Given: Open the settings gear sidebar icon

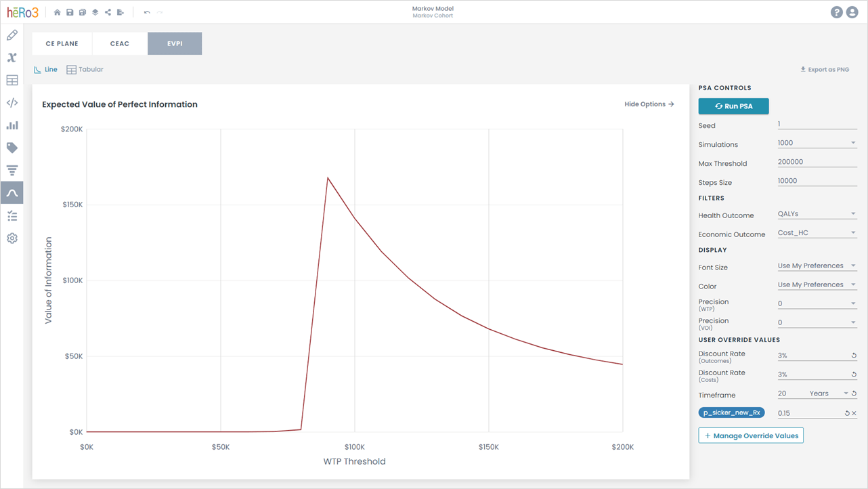Looking at the screenshot, I should pyautogui.click(x=12, y=238).
